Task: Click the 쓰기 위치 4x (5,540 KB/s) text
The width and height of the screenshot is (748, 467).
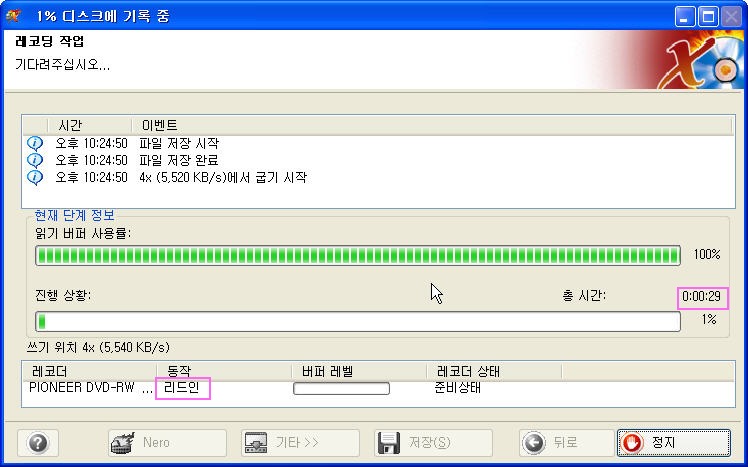Action: (x=98, y=347)
